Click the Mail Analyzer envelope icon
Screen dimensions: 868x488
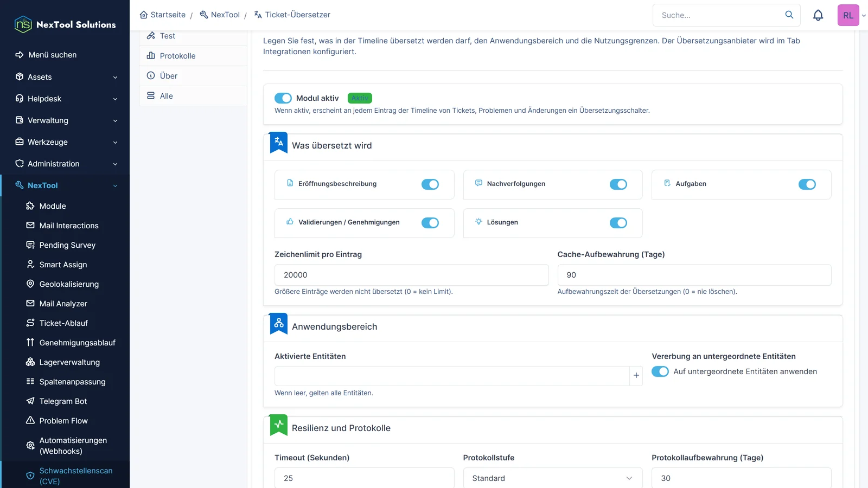tap(30, 303)
